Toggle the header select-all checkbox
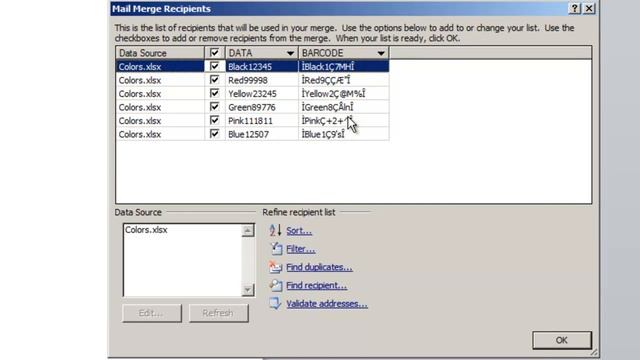This screenshot has height=360, width=640. click(214, 53)
